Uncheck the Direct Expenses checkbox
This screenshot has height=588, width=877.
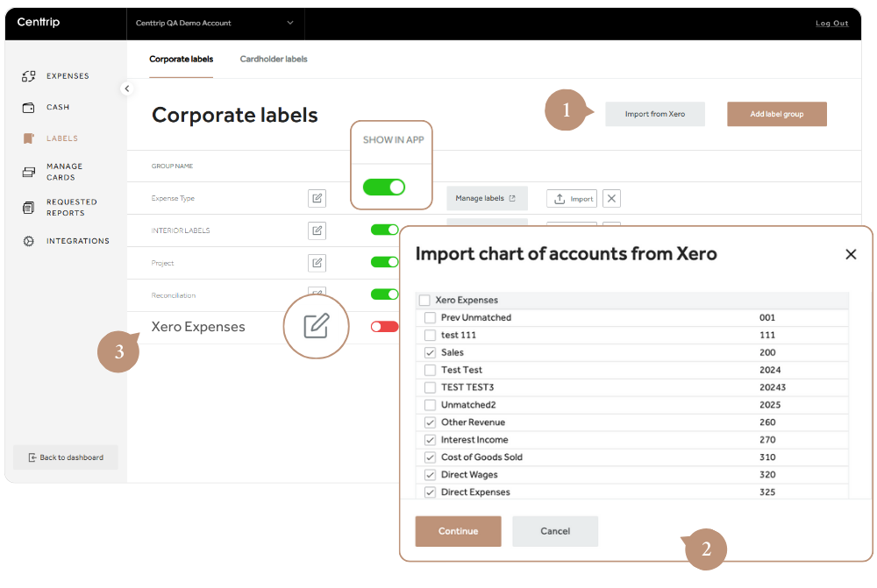pos(430,492)
